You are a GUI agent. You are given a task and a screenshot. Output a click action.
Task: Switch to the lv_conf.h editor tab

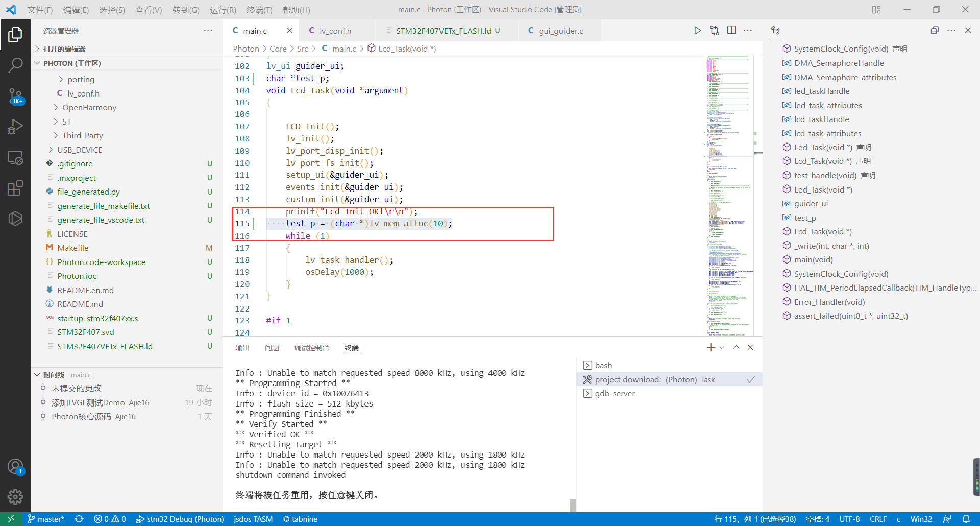pos(335,31)
